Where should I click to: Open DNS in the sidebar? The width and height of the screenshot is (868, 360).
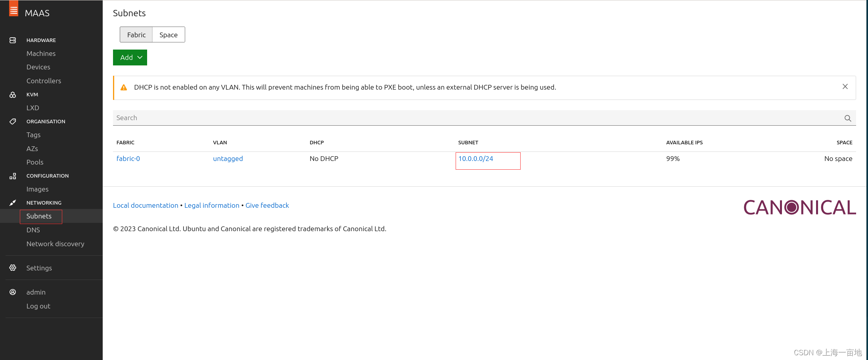[x=33, y=230]
